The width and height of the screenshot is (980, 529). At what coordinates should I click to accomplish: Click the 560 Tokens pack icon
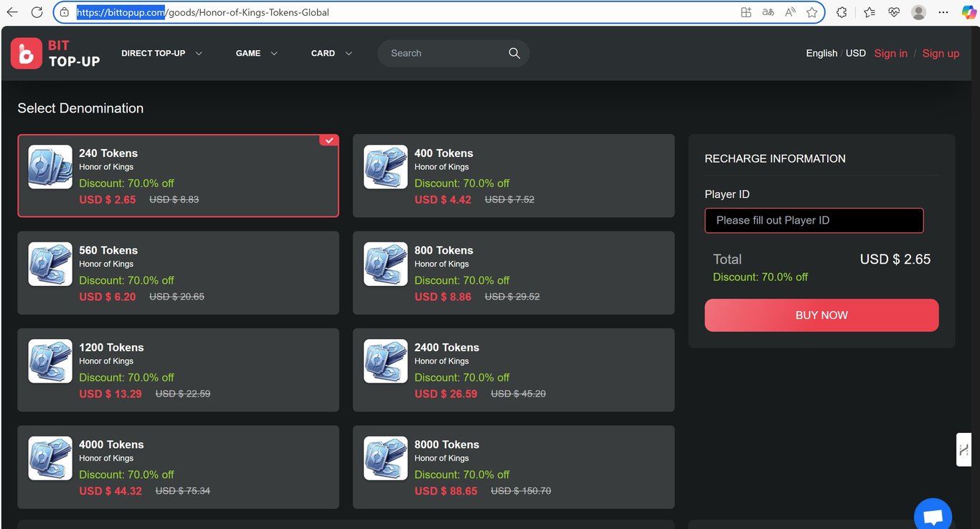50,264
